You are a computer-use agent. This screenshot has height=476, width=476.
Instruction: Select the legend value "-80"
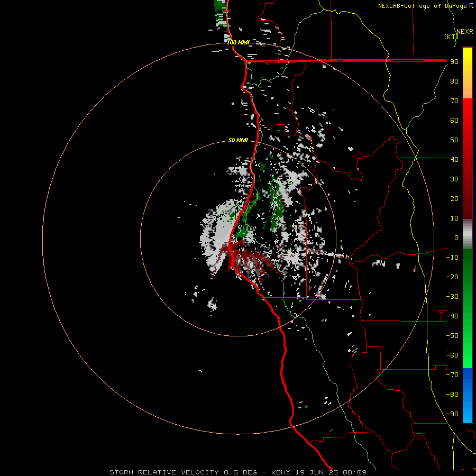coord(452,395)
